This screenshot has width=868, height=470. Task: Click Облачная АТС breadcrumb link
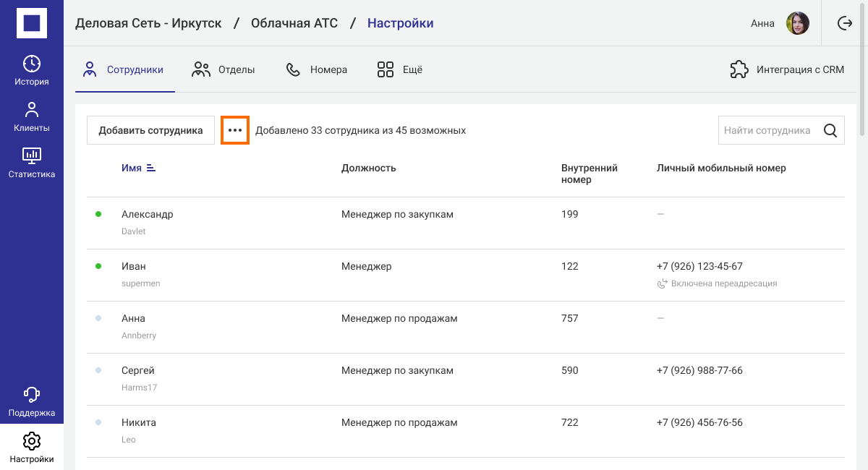coord(294,23)
